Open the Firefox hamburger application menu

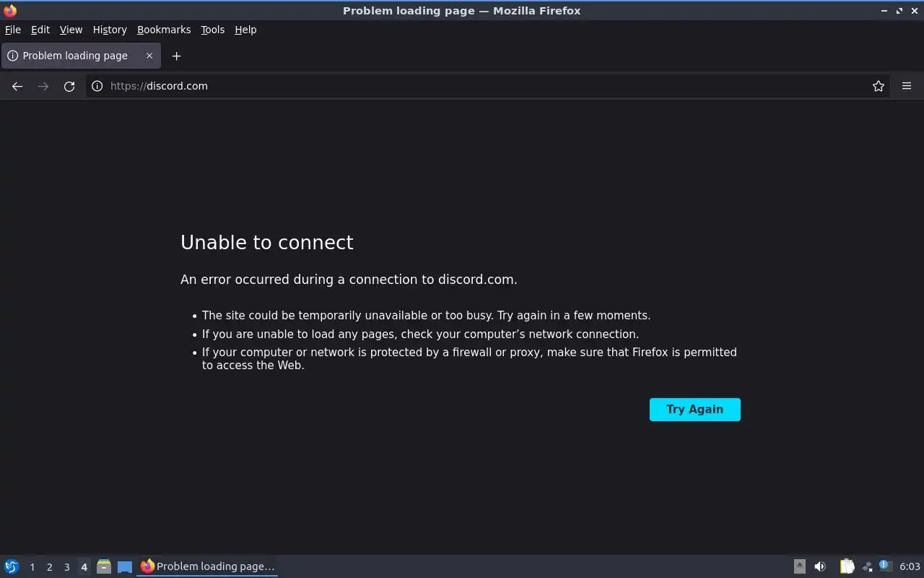click(907, 86)
